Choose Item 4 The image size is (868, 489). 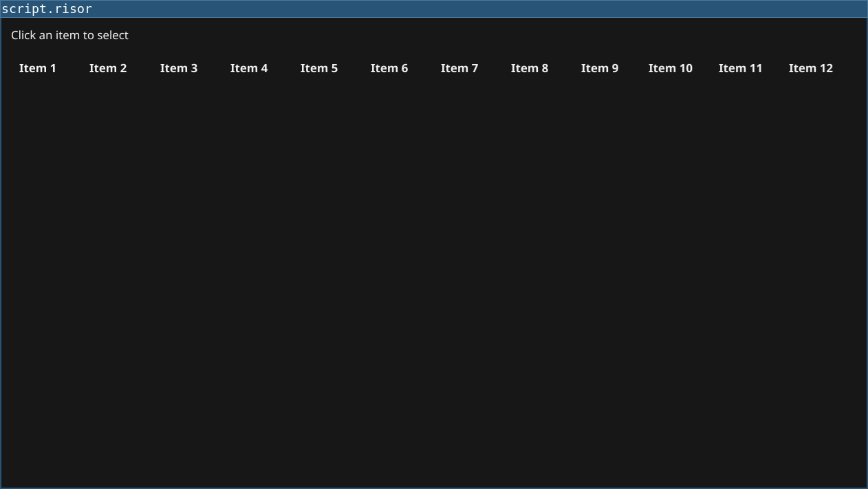click(x=249, y=68)
